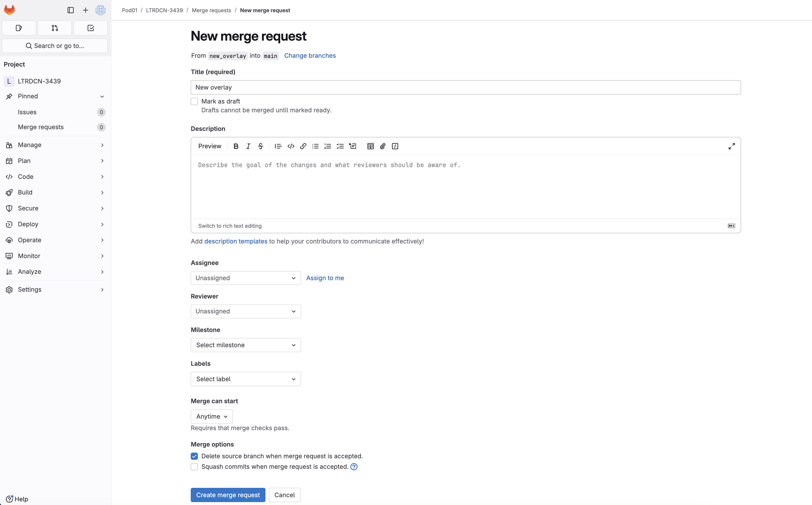Image resolution: width=812 pixels, height=505 pixels.
Task: Click Create merge request button
Action: (x=228, y=495)
